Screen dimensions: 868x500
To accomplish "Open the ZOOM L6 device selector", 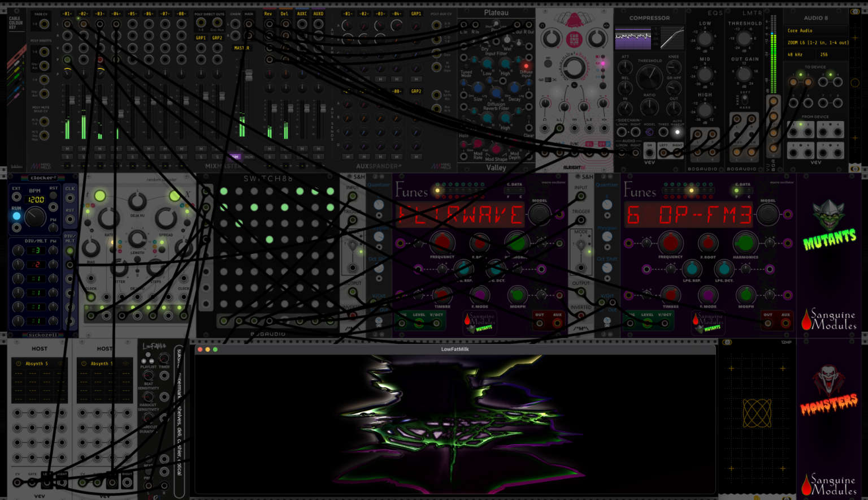I will [815, 42].
